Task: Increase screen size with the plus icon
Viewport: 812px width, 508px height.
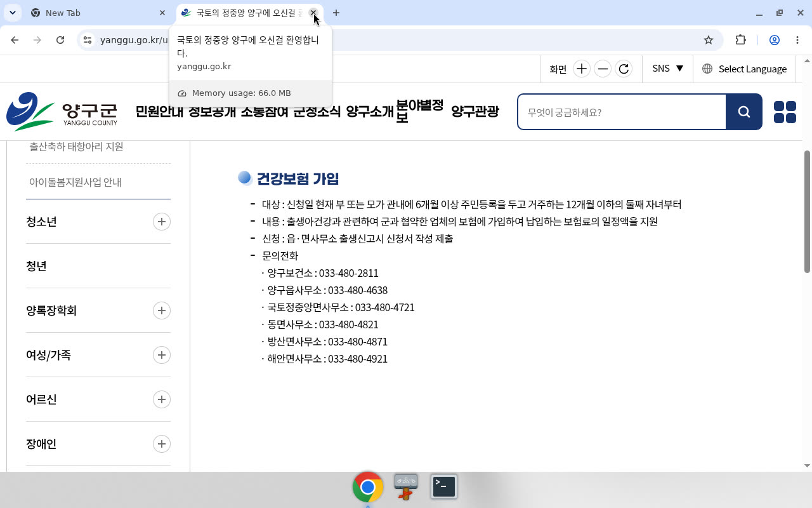Action: pyautogui.click(x=581, y=69)
